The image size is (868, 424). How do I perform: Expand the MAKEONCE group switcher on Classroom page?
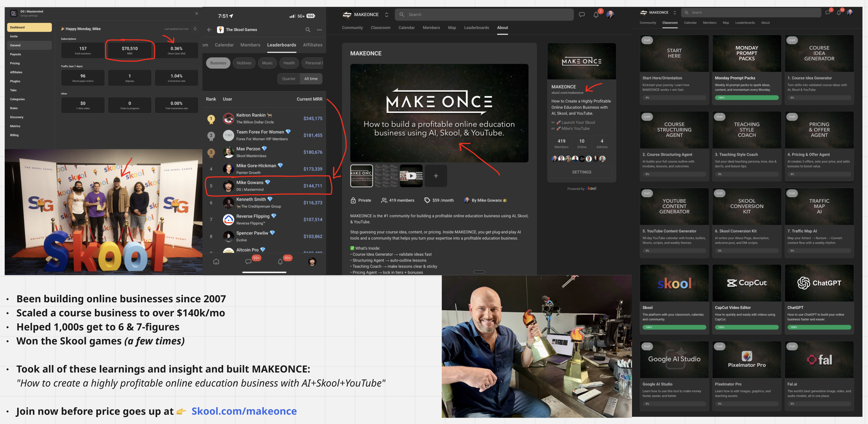click(675, 12)
